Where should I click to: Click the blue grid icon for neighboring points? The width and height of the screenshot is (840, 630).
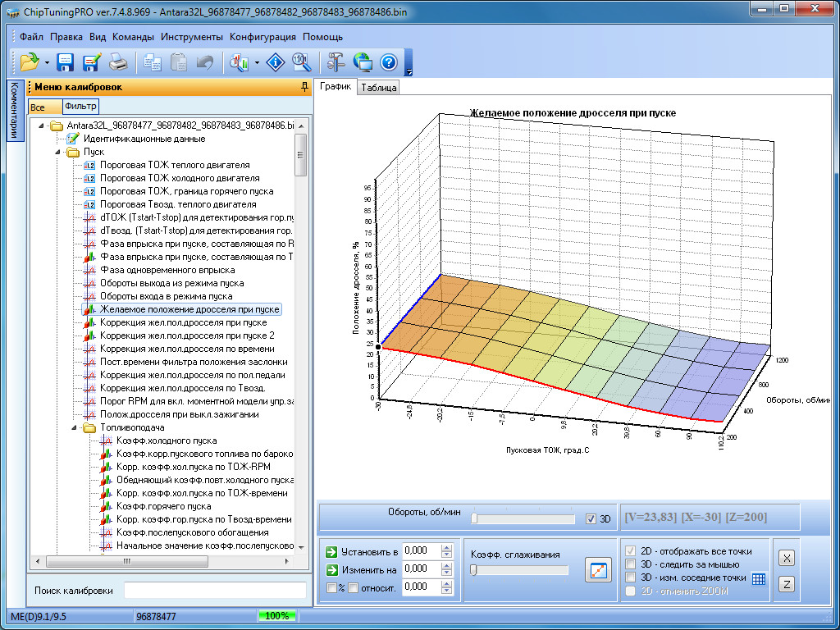coord(759,578)
